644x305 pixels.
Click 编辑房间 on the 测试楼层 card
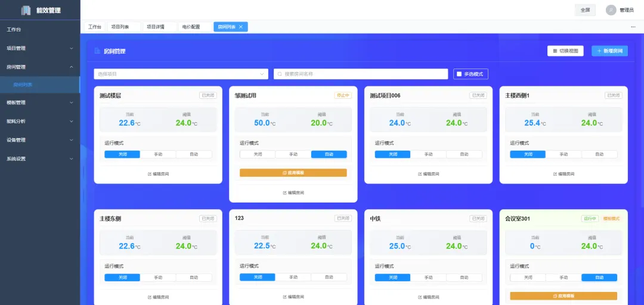(x=158, y=173)
